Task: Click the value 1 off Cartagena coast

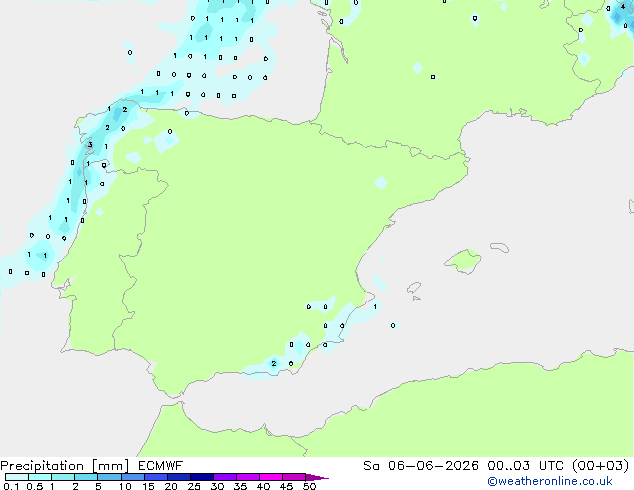Action: 375,306
